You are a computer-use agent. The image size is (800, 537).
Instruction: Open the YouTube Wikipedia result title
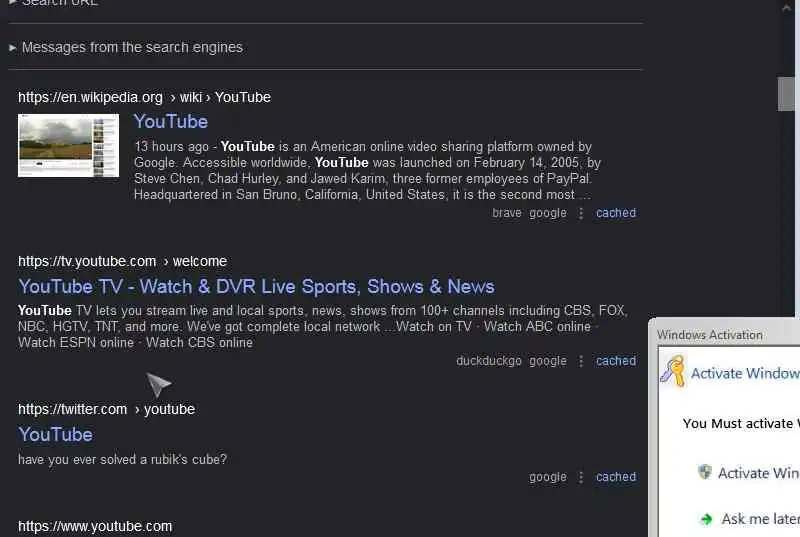click(x=170, y=122)
